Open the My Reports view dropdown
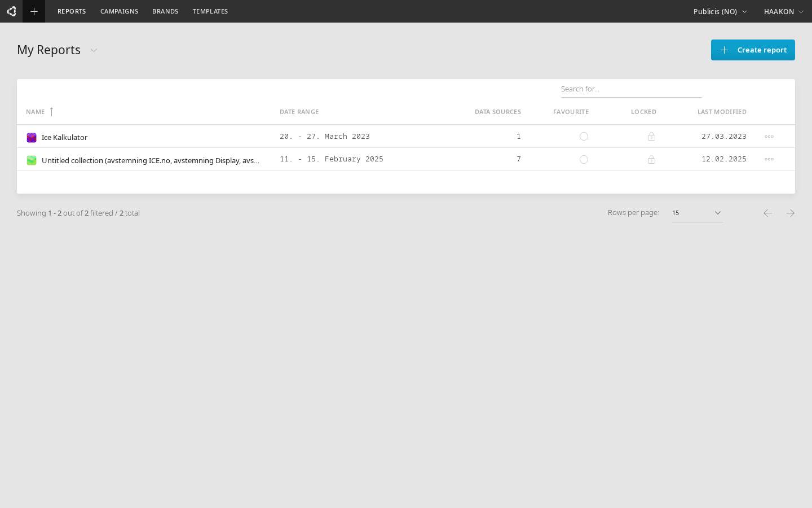 click(94, 50)
